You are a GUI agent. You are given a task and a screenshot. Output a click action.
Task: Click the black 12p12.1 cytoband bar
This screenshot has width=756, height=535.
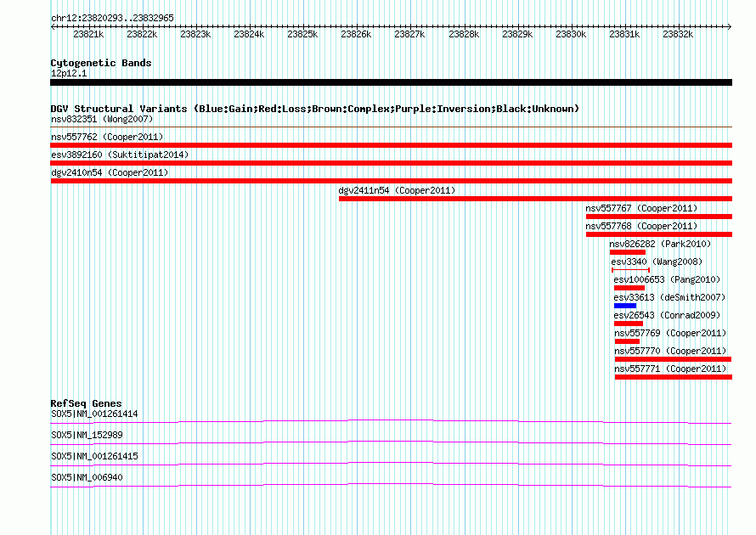(x=391, y=82)
